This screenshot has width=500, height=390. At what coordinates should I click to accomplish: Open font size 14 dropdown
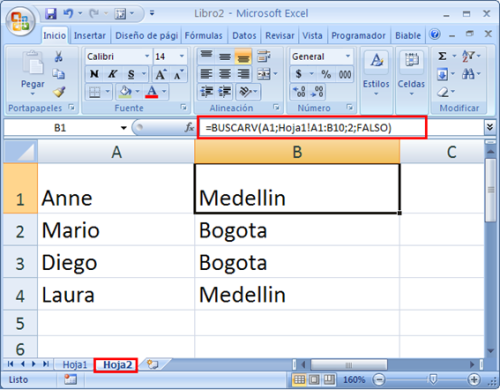pyautogui.click(x=182, y=56)
